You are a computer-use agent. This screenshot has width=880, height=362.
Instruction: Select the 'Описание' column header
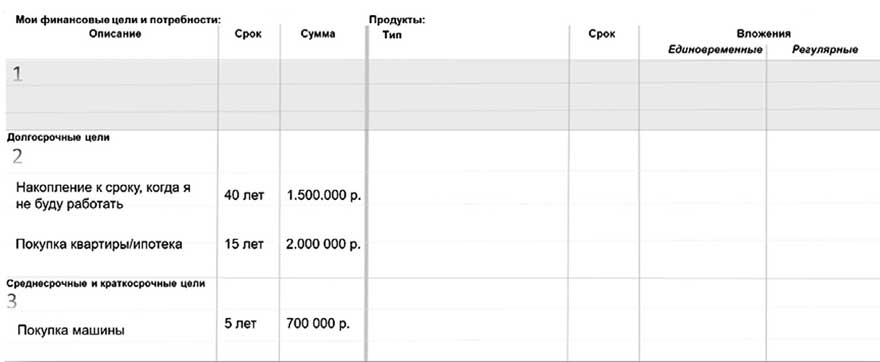point(114,34)
